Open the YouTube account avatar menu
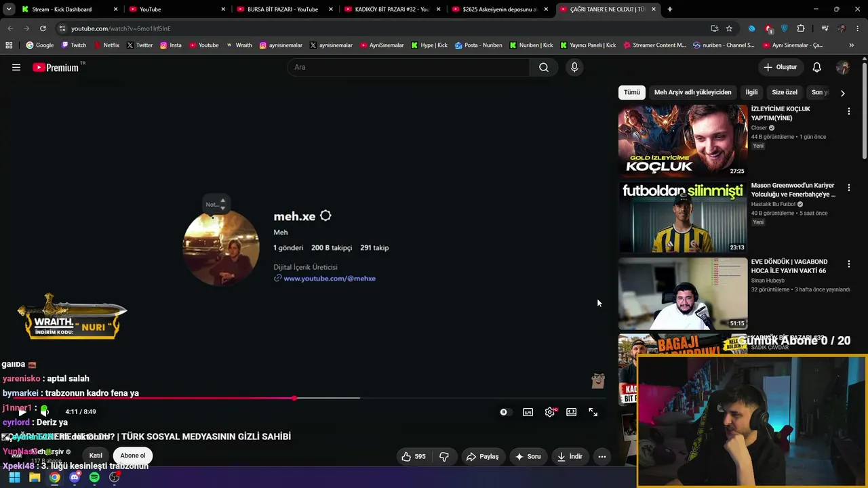Viewport: 868px width, 488px height. [x=843, y=67]
